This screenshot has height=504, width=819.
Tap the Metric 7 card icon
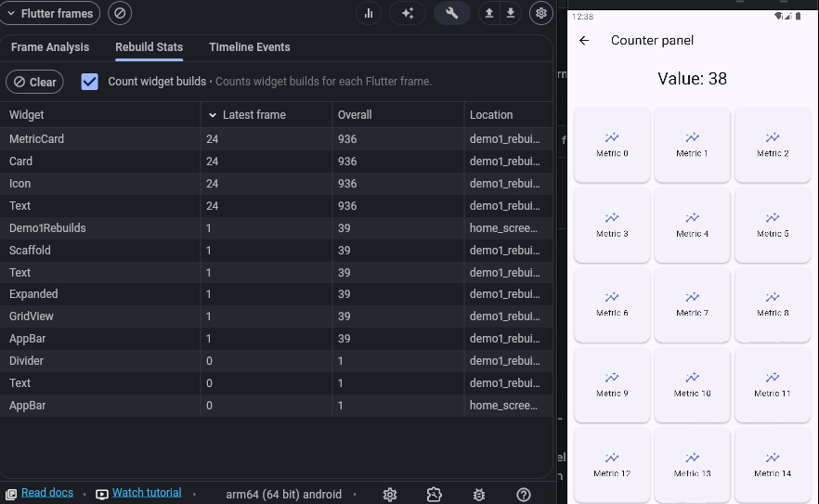coord(692,297)
